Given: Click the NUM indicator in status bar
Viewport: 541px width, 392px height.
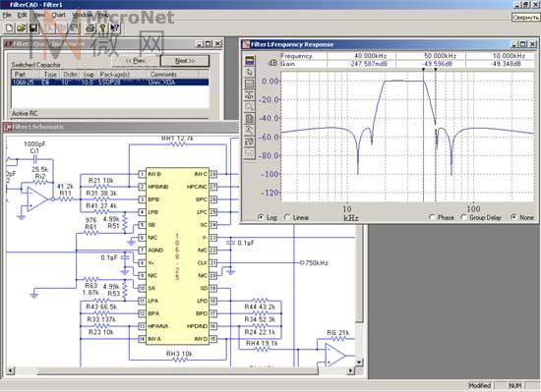Looking at the screenshot, I should [x=515, y=386].
